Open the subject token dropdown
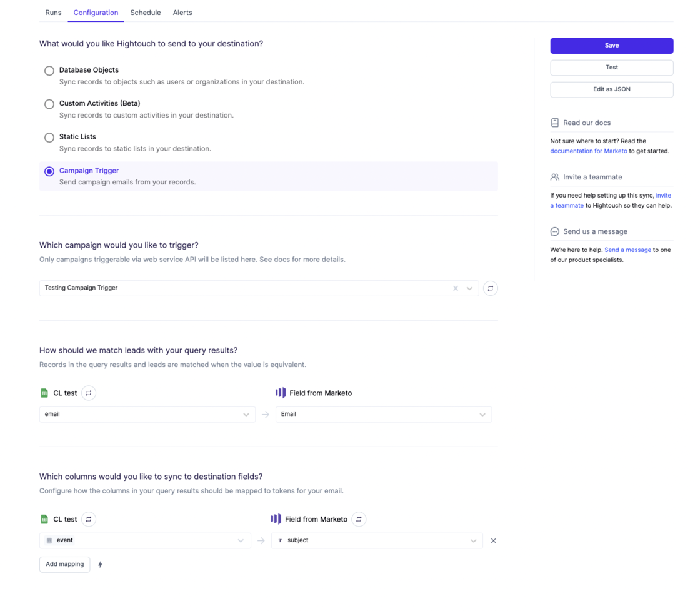This screenshot has width=700, height=611. tap(474, 540)
